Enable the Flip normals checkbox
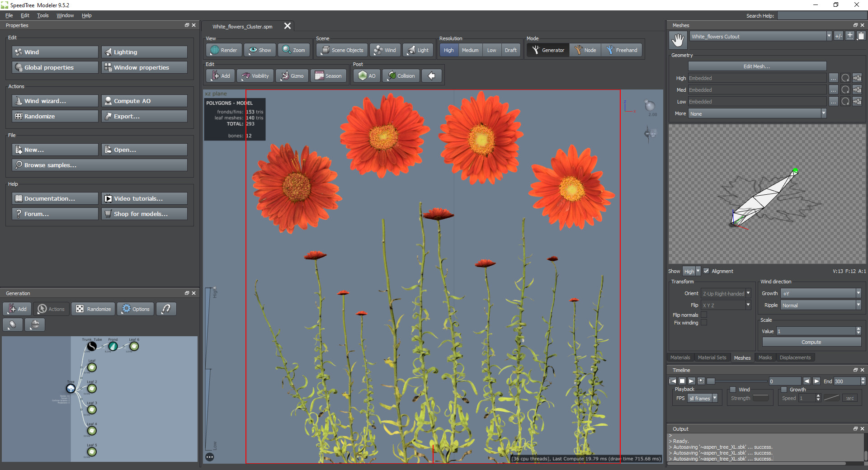868x470 pixels. tap(704, 315)
